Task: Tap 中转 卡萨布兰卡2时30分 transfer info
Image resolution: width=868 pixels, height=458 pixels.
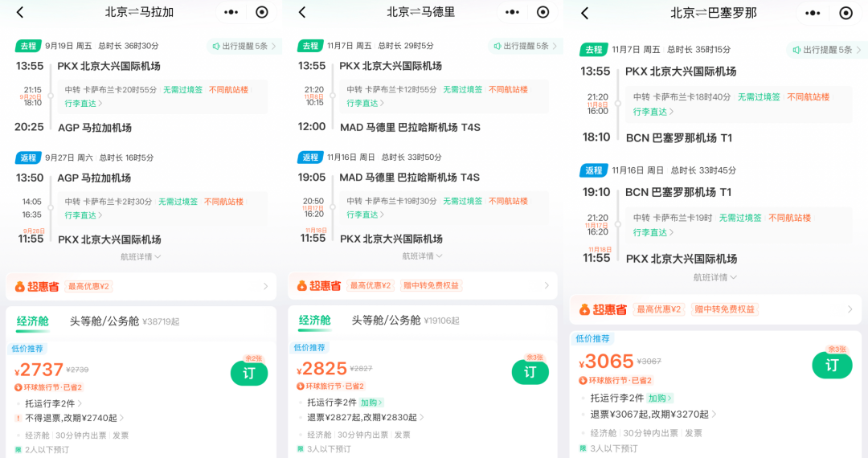Action: point(108,202)
